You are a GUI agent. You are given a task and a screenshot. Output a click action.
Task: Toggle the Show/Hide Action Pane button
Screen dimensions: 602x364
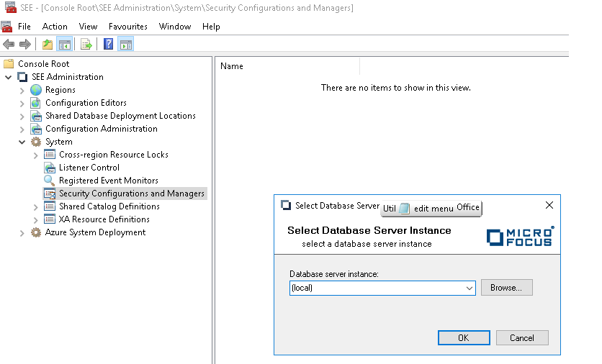tap(125, 45)
